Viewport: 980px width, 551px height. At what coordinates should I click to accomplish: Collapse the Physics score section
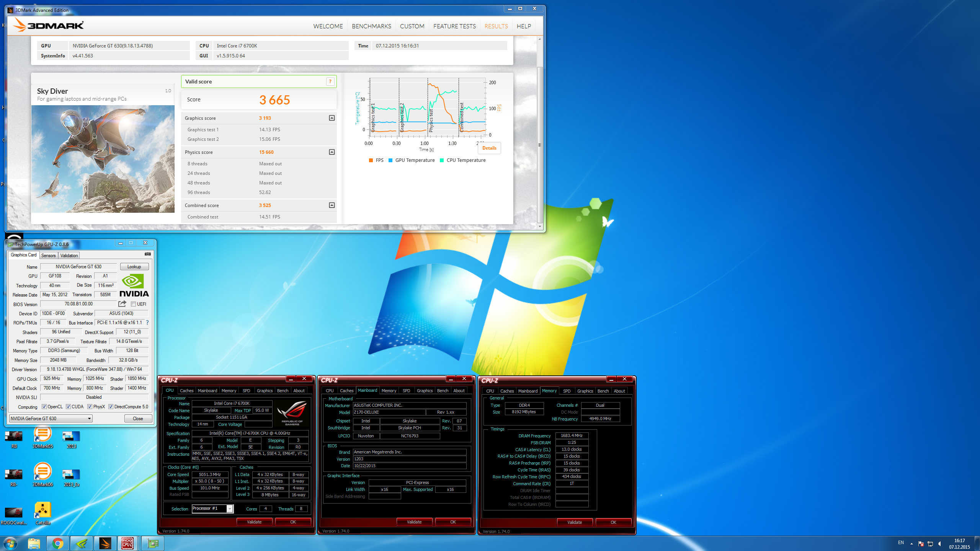click(332, 152)
